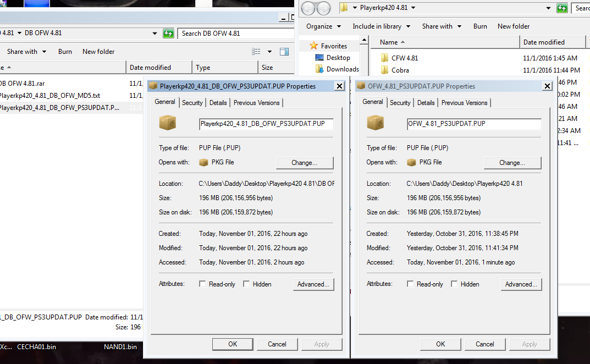Enable Read-only for Playerkp420 PUP file
The width and height of the screenshot is (590, 364).
pyautogui.click(x=203, y=284)
